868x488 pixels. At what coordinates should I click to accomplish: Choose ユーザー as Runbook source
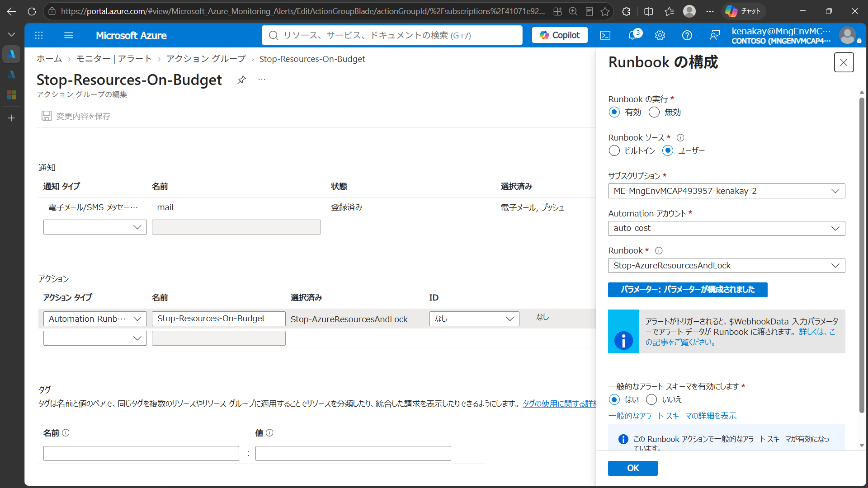668,150
